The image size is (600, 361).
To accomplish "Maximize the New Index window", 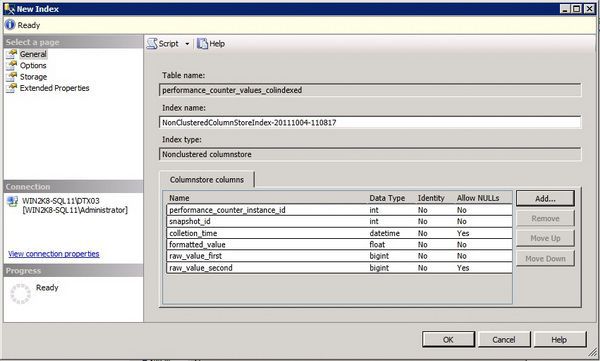I will (577, 9).
